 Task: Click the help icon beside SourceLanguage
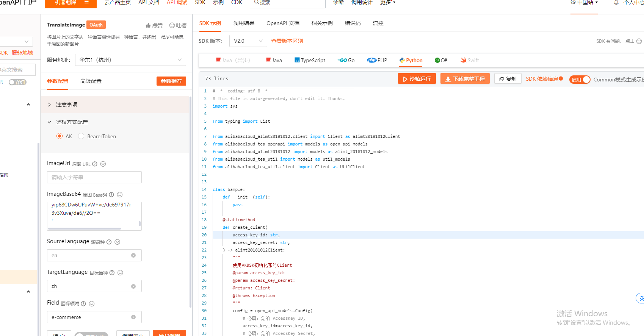click(x=109, y=242)
